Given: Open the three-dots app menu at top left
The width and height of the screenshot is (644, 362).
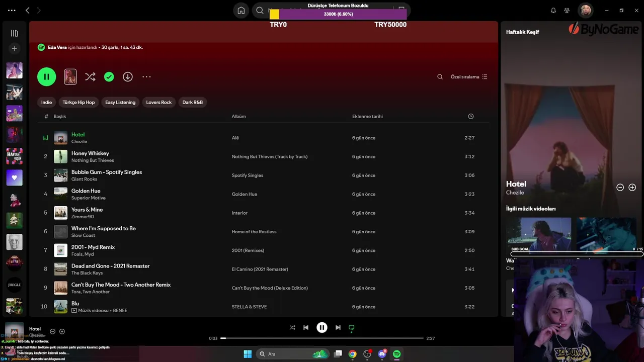Looking at the screenshot, I should coord(12,10).
